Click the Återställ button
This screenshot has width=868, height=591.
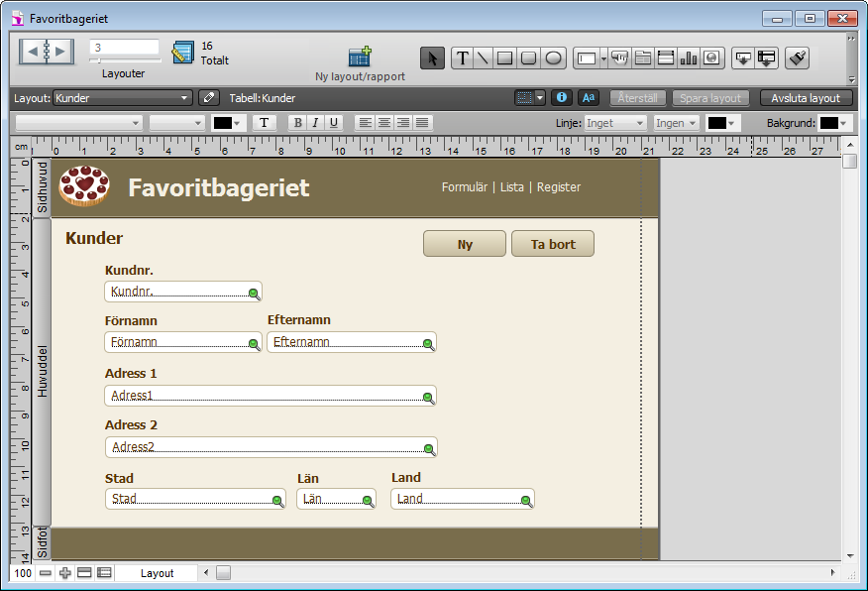638,98
